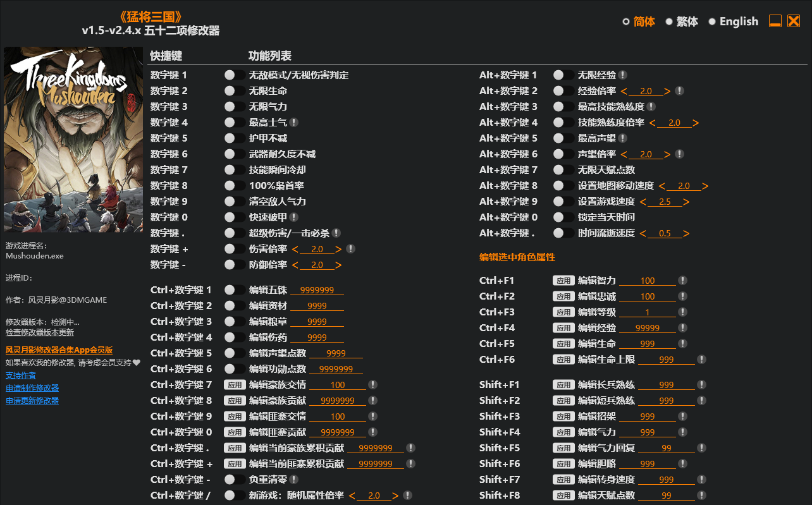The height and width of the screenshot is (505, 812).
Task: Minimize the trainer window
Action: click(775, 21)
